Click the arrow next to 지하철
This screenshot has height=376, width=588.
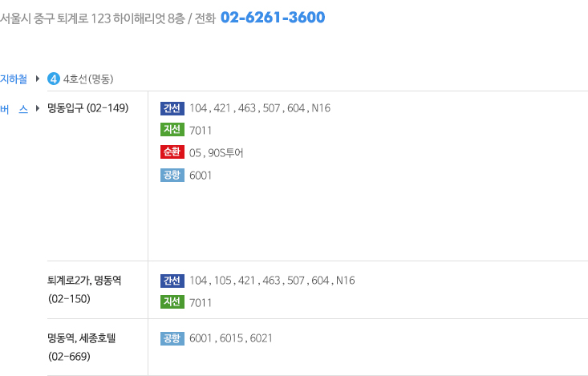(38, 79)
